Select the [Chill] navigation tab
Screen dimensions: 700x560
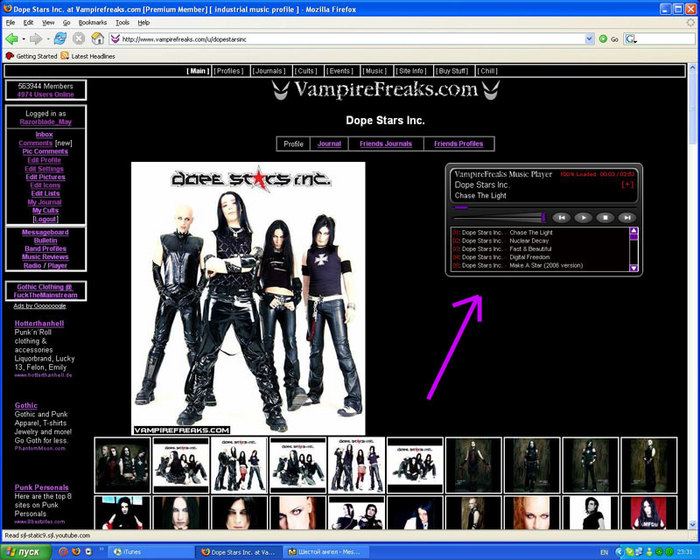pyautogui.click(x=487, y=71)
